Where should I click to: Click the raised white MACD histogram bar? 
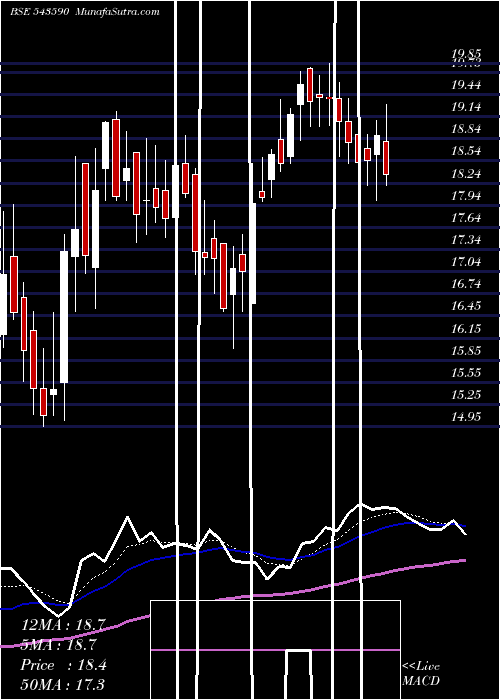click(x=298, y=675)
